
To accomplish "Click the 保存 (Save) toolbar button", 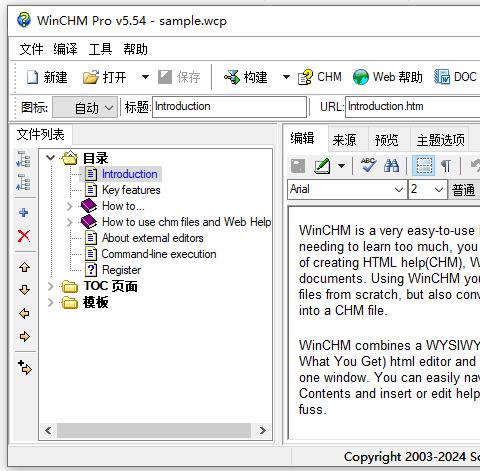I will (179, 77).
